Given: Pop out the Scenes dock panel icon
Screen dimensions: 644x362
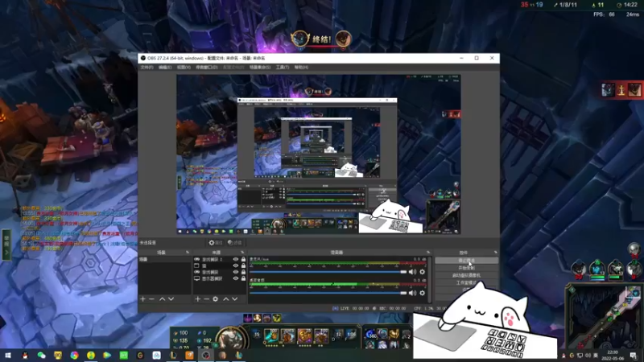Looking at the screenshot, I should coord(188,253).
